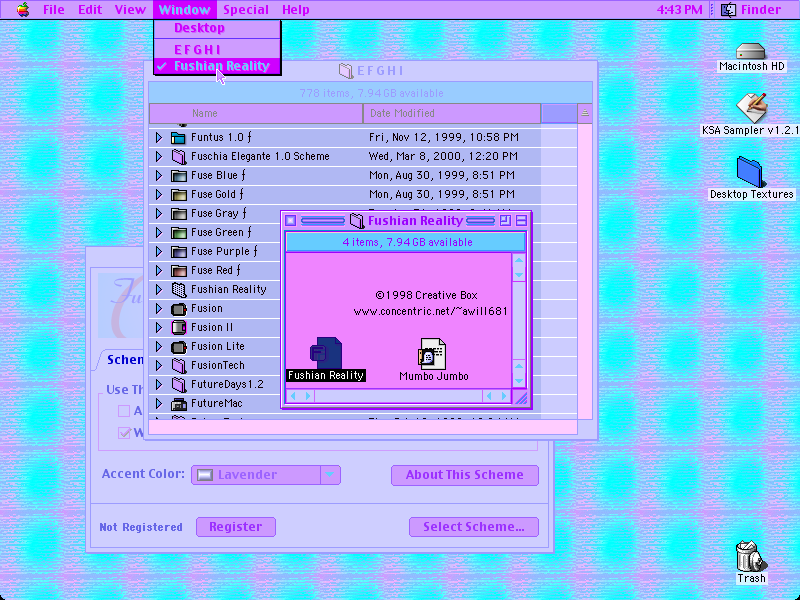Tick the unchecked checkbox in the Kaleidoscope window

(x=124, y=411)
